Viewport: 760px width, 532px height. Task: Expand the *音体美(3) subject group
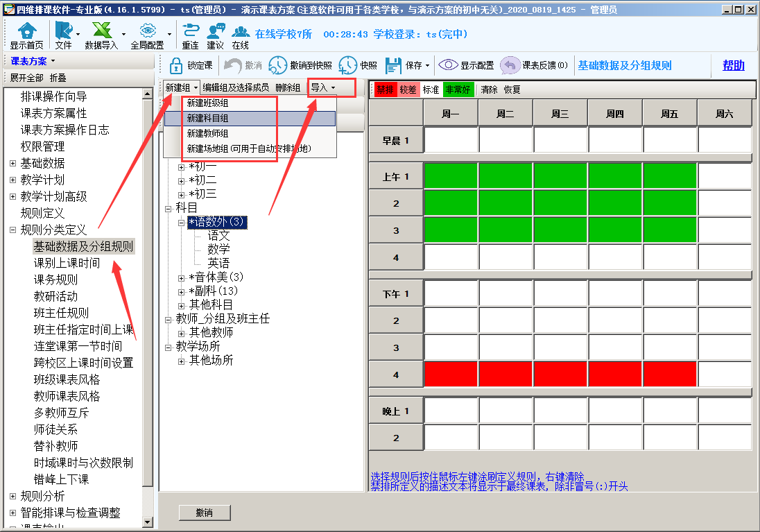pos(182,277)
